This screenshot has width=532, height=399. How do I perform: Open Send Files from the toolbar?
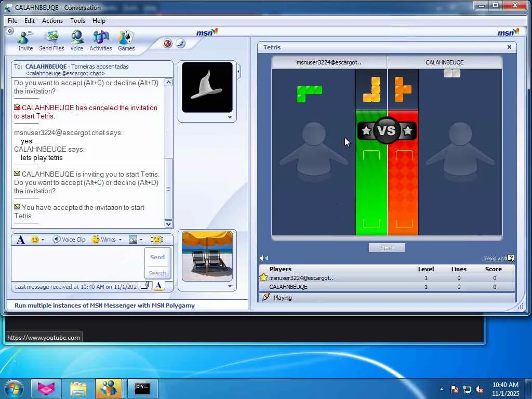51,41
